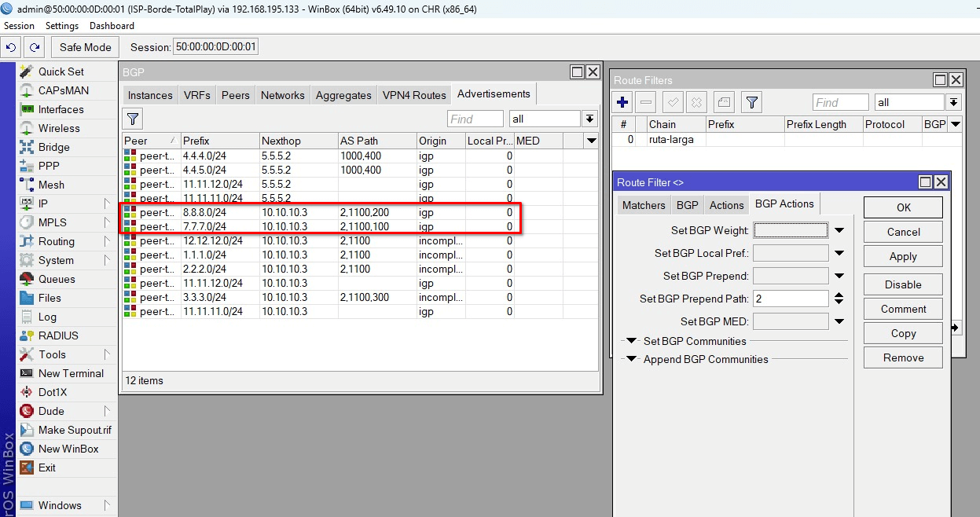Expand the Set BGP Communities section

[x=631, y=341]
